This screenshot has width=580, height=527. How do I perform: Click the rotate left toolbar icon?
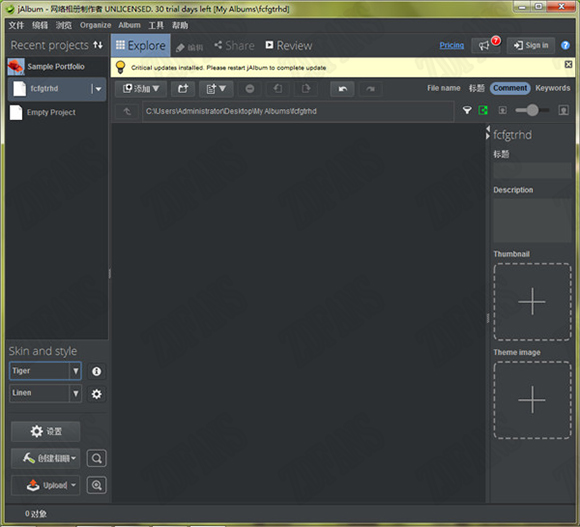[x=278, y=89]
